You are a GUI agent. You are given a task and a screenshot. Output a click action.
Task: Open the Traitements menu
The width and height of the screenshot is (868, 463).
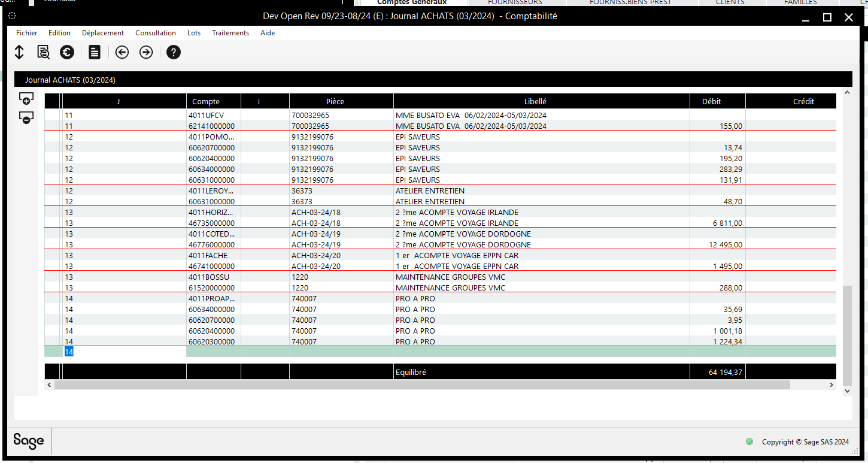(230, 33)
